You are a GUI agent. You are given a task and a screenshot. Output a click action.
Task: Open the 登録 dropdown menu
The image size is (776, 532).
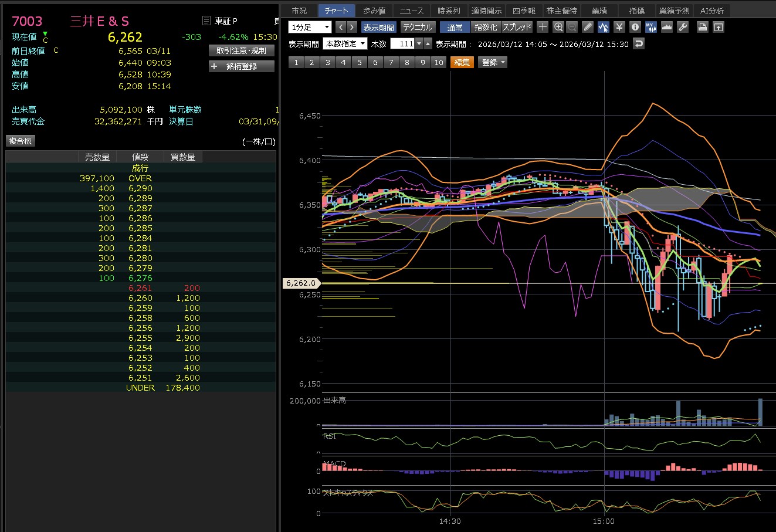pyautogui.click(x=493, y=62)
